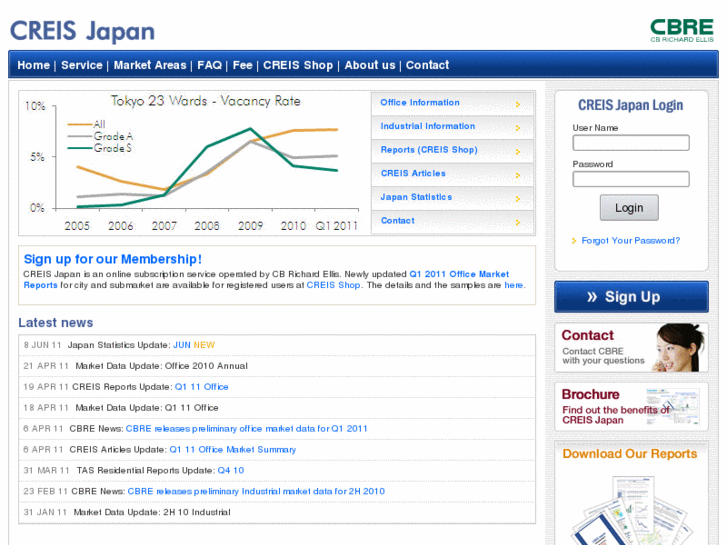
Task: Click arrow icon in the Contact sidebar row
Action: pos(518,222)
